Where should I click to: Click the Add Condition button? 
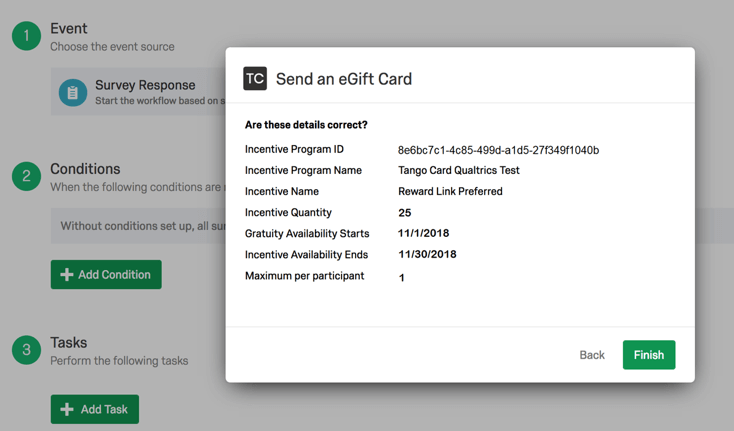pyautogui.click(x=106, y=275)
